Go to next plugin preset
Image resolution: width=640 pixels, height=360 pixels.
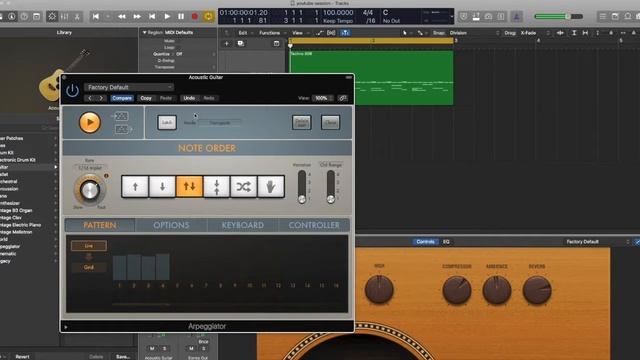(x=101, y=98)
